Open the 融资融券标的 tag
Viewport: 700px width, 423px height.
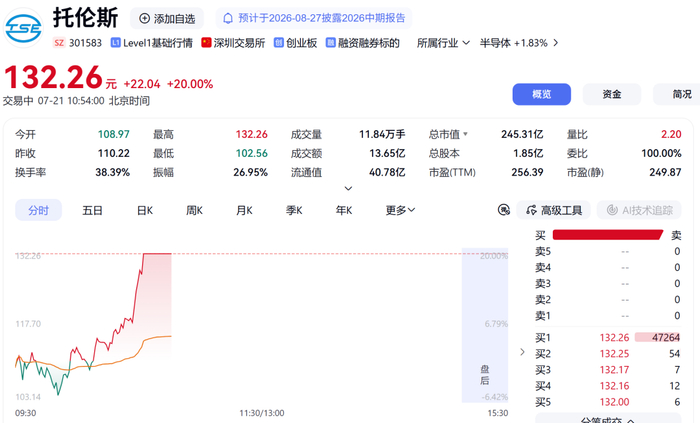[362, 43]
